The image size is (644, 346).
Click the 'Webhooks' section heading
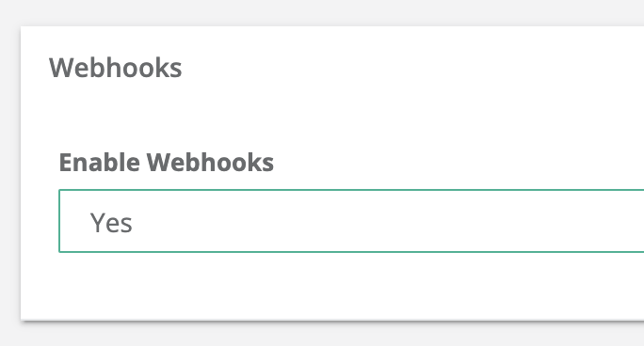coord(116,68)
